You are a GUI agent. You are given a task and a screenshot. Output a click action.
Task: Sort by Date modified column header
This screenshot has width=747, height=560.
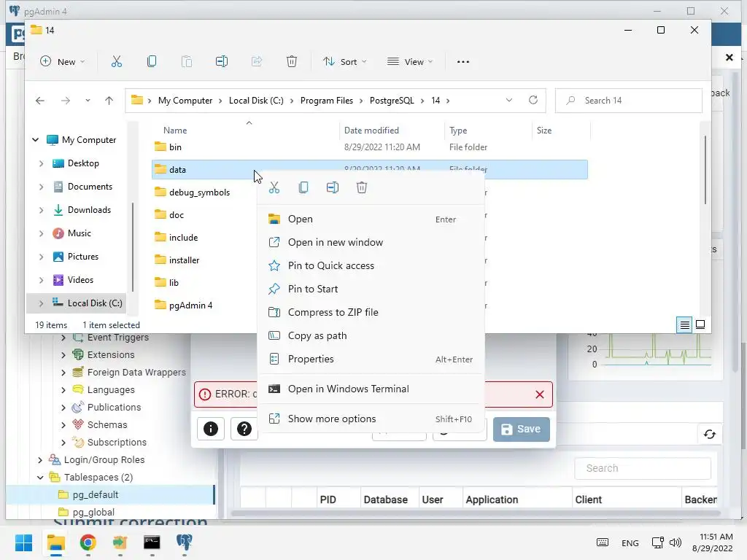tap(371, 131)
